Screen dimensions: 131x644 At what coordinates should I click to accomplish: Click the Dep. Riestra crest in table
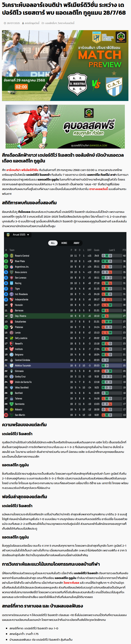click(x=12, y=316)
